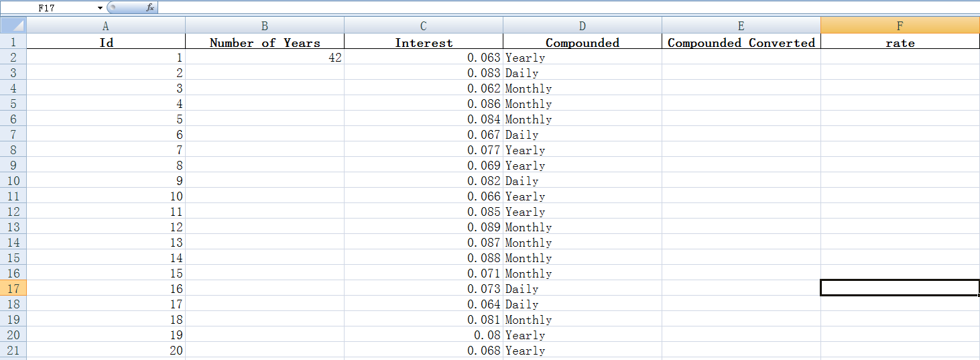Select interest cell 0.064
The width and height of the screenshot is (980, 360).
(x=424, y=304)
